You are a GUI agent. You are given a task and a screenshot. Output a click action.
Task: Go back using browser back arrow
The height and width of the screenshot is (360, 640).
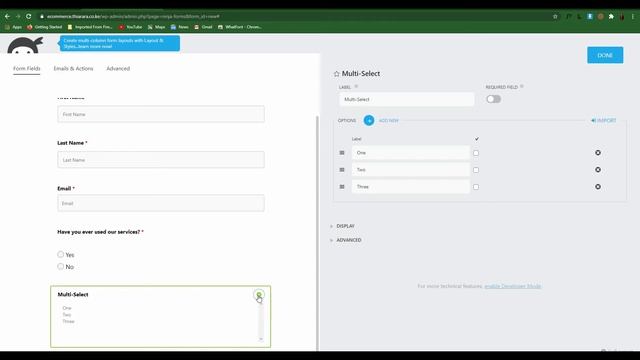click(7, 16)
